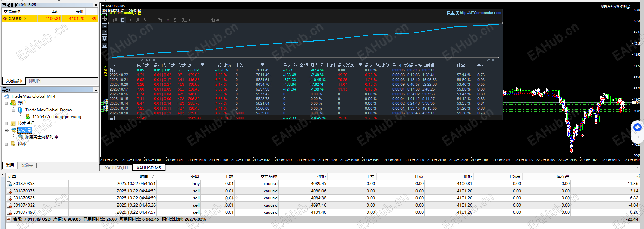The image size is (644, 229).
Task: Click 订单 column header
Action: click(x=37, y=177)
